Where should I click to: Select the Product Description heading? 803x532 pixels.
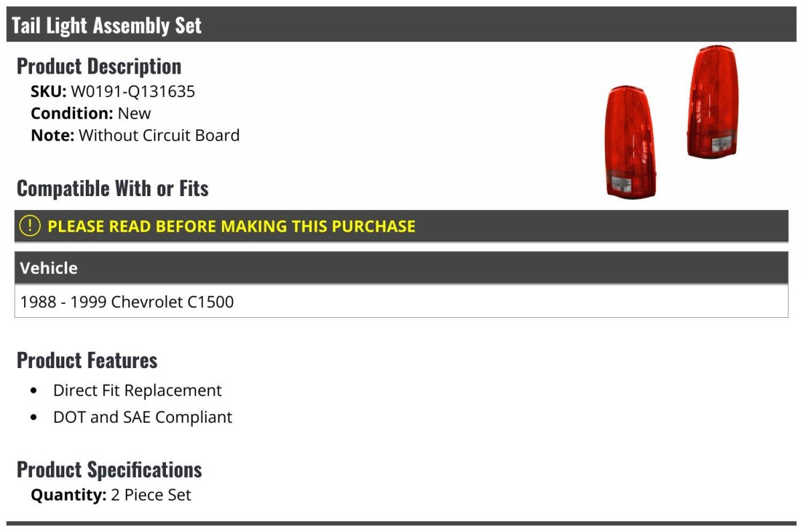coord(99,66)
